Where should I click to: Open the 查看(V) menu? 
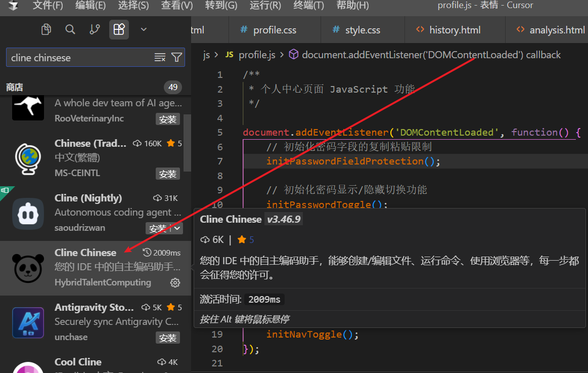176,6
